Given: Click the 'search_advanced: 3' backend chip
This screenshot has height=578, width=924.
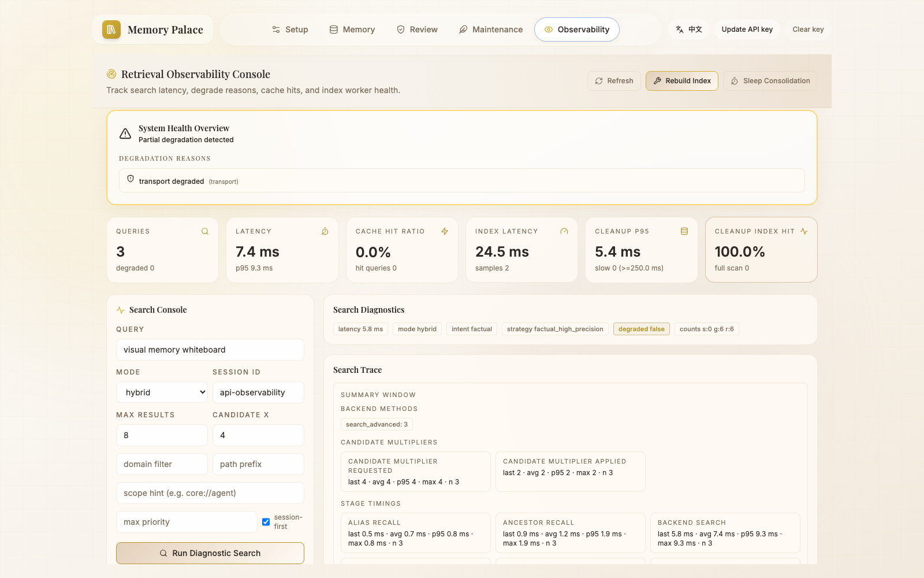Looking at the screenshot, I should [377, 424].
